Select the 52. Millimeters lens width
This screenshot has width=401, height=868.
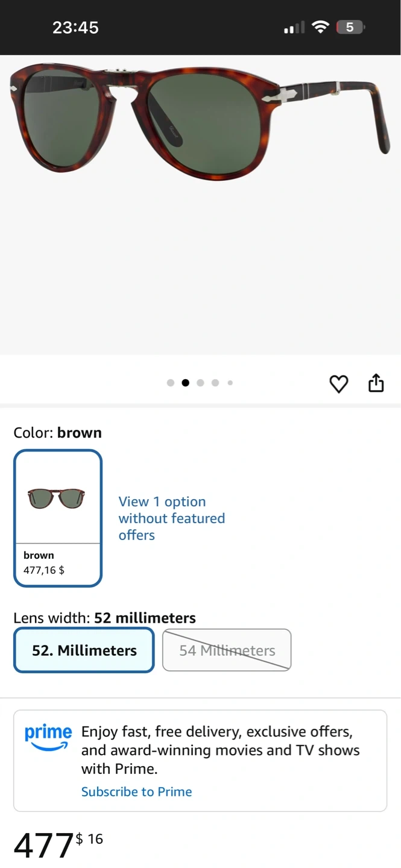(x=84, y=650)
